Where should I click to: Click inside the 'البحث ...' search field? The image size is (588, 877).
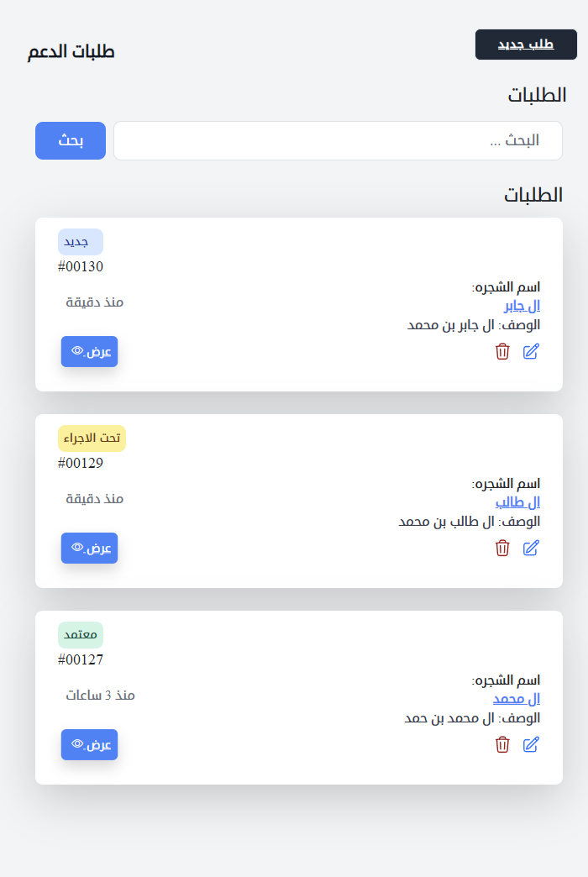pyautogui.click(x=338, y=140)
